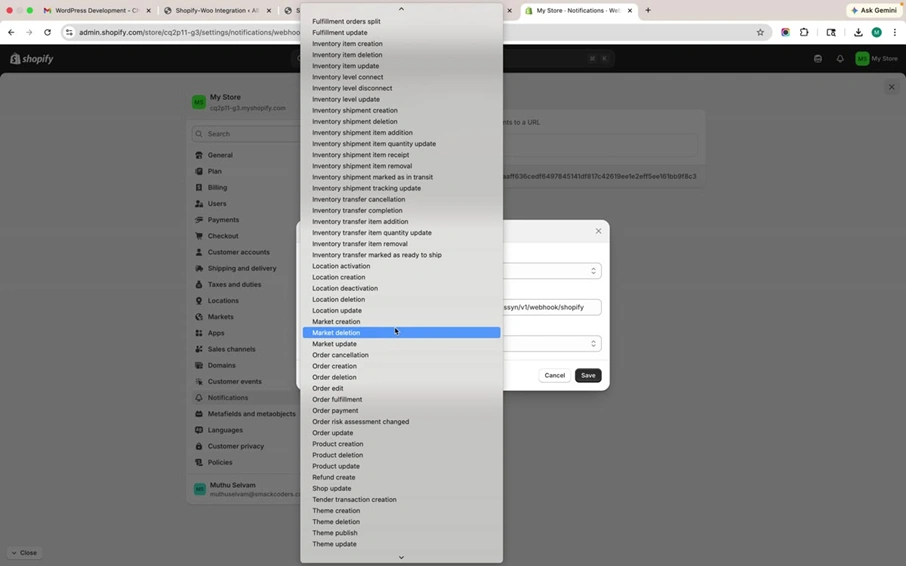The height and width of the screenshot is (566, 906).
Task: Select Product update event
Action: [x=402, y=466]
